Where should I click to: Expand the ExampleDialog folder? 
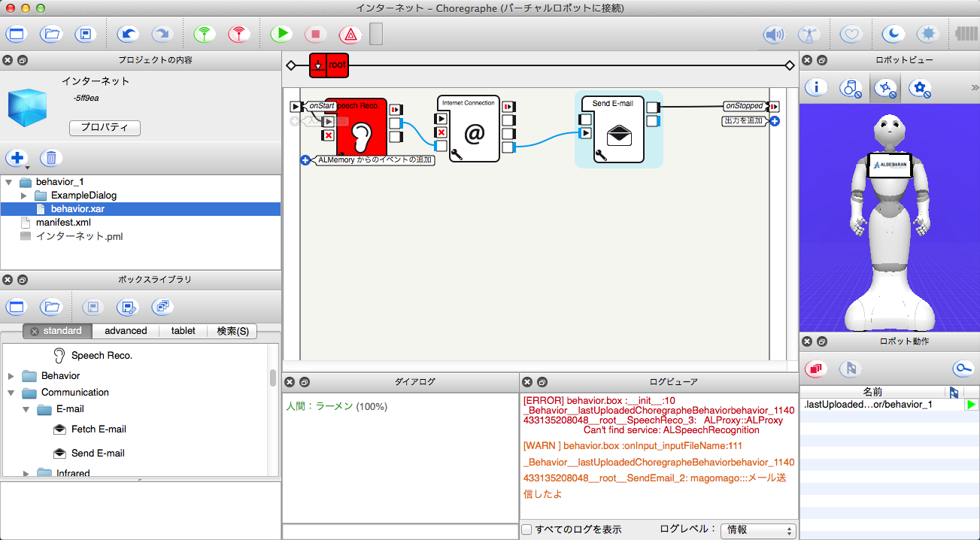pyautogui.click(x=23, y=196)
